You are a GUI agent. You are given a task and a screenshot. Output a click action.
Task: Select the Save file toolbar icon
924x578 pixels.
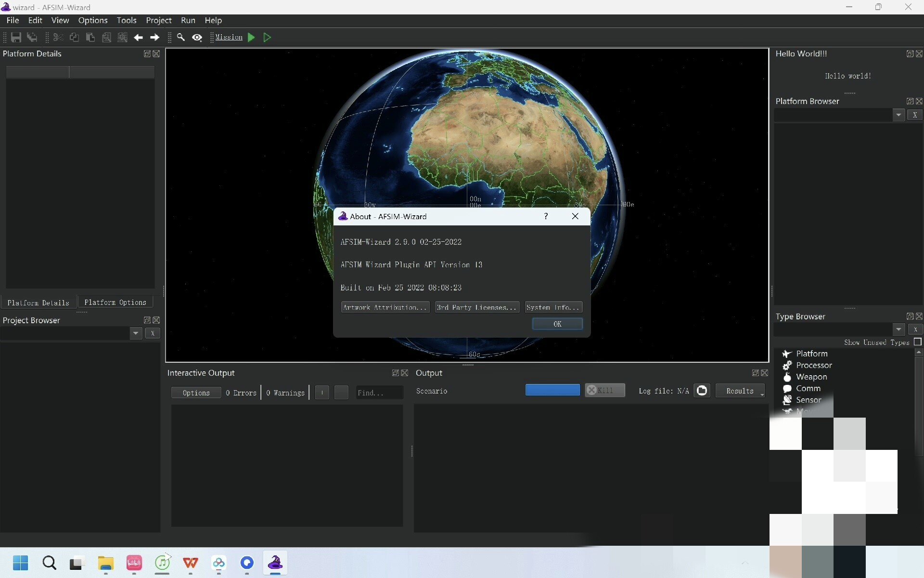tap(16, 37)
